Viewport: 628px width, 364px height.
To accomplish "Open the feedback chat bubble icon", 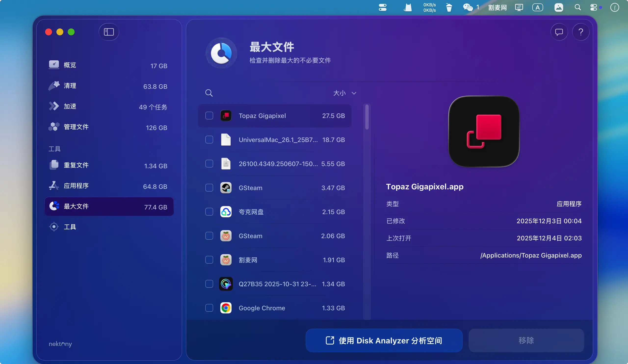I will [x=559, y=32].
